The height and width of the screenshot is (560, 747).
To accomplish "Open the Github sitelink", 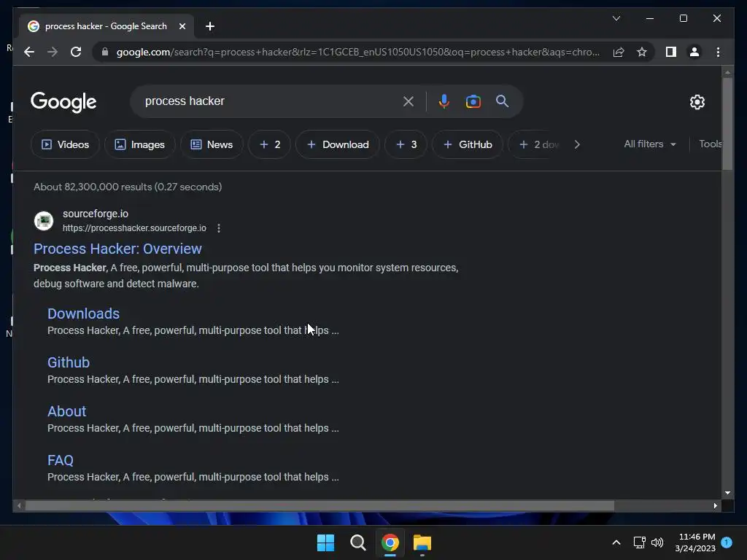I will (x=69, y=362).
